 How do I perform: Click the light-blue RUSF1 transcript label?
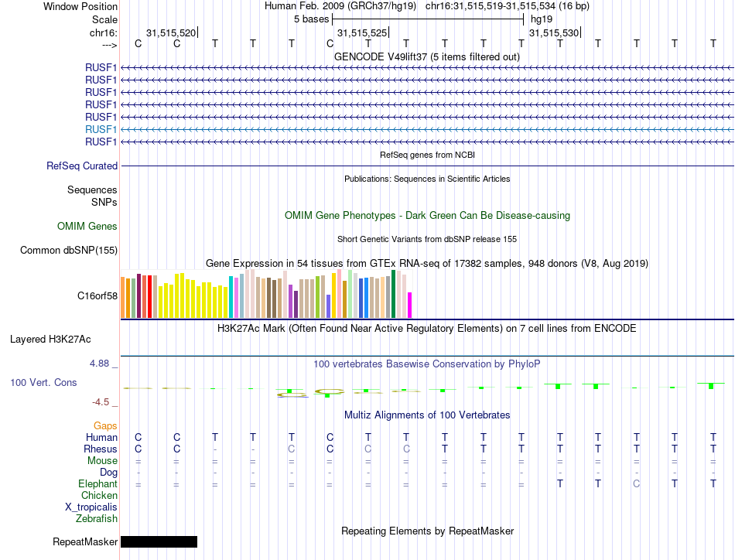point(101,129)
